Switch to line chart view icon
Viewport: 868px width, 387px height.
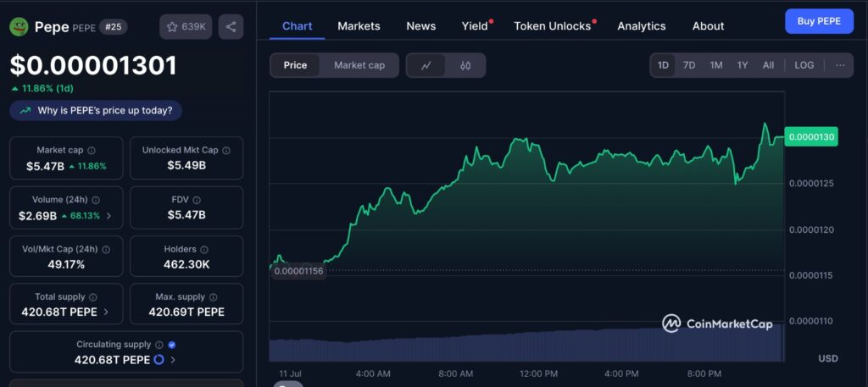pos(426,66)
